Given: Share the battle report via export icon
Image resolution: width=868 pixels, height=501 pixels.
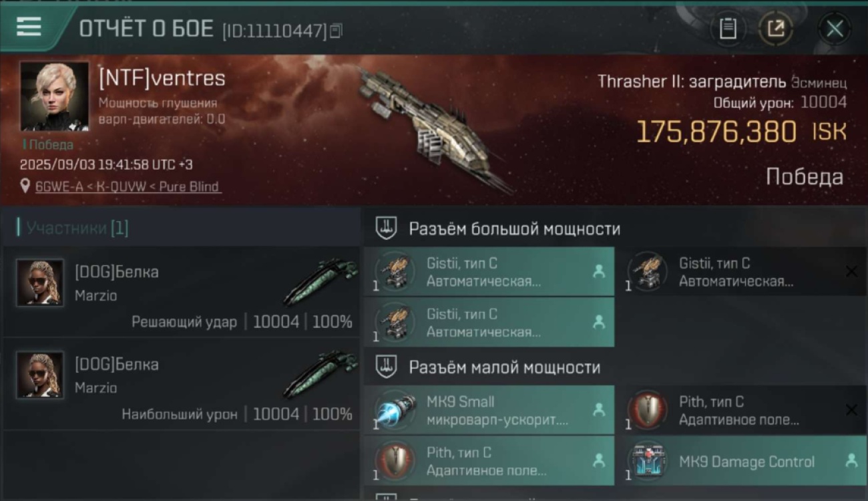Looking at the screenshot, I should click(775, 29).
